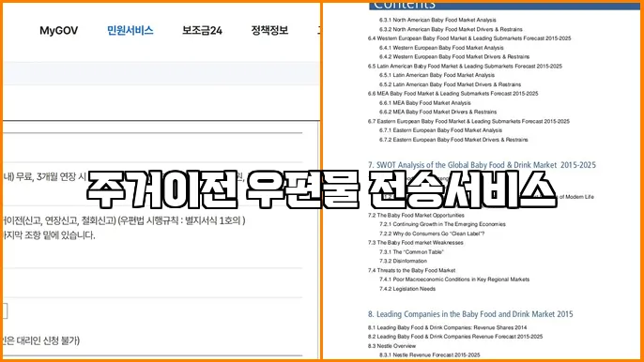Select 7.3.1 The Common Table entry
Viewport: 644px width, 362px height.
click(x=411, y=252)
